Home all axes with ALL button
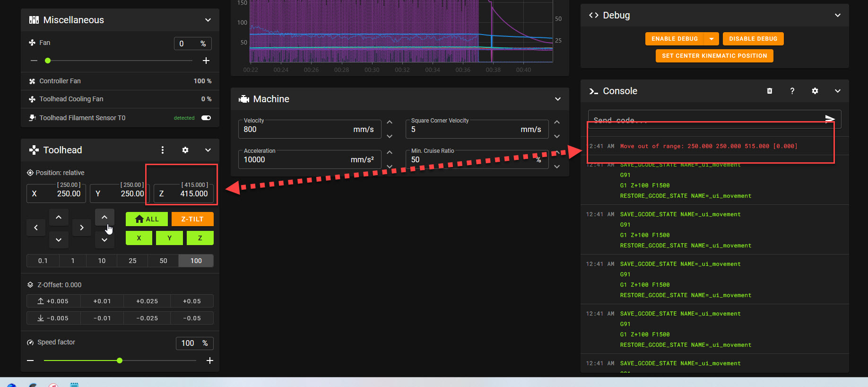This screenshot has width=868, height=387. click(147, 219)
